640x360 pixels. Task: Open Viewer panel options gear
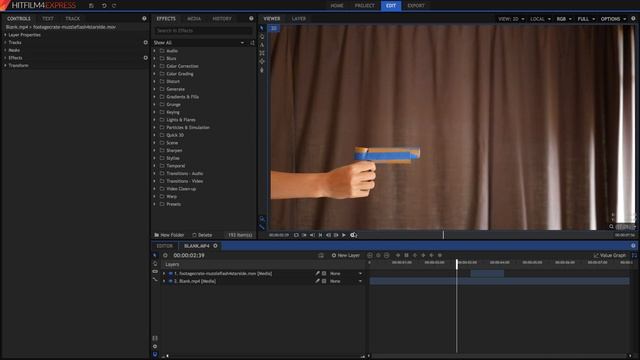(x=633, y=18)
